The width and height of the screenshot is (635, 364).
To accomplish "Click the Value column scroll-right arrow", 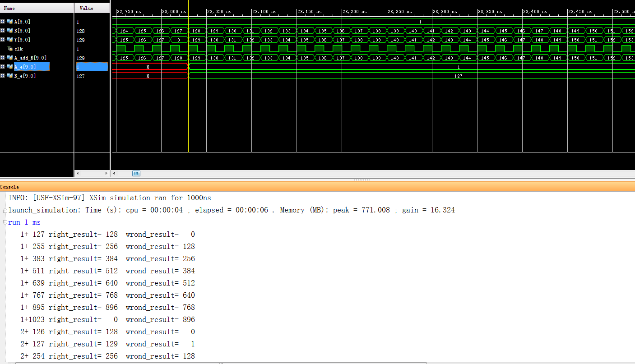I will coord(107,173).
